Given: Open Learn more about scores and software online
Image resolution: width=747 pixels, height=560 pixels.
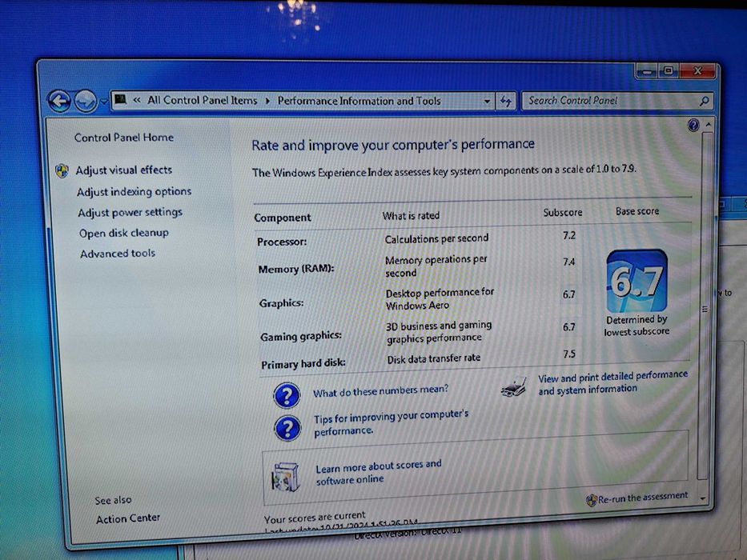Looking at the screenshot, I should tap(378, 472).
